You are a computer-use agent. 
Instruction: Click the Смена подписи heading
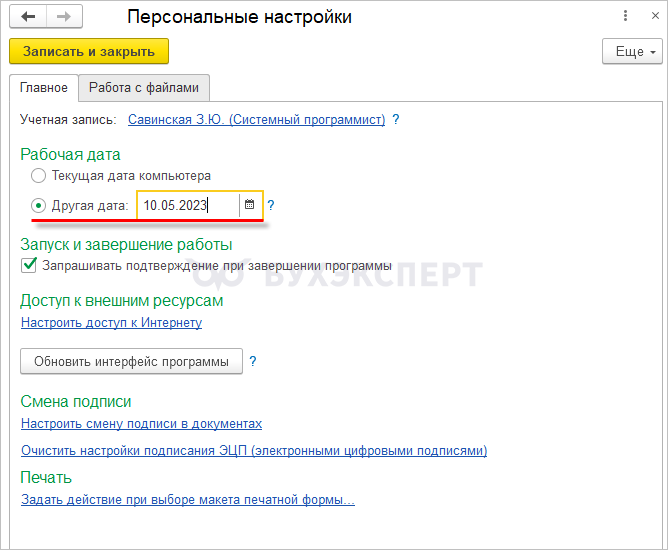(x=76, y=401)
